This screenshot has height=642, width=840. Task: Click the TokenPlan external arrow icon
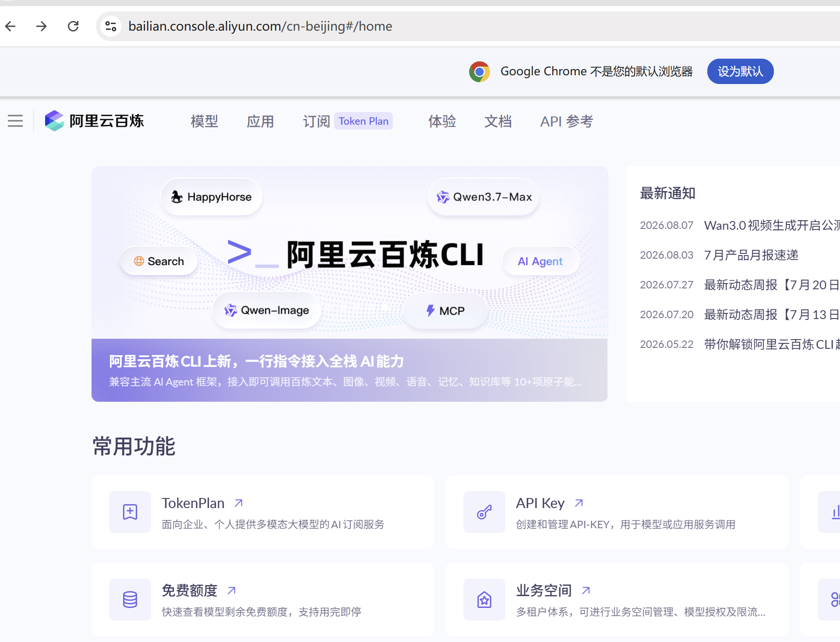click(x=238, y=503)
